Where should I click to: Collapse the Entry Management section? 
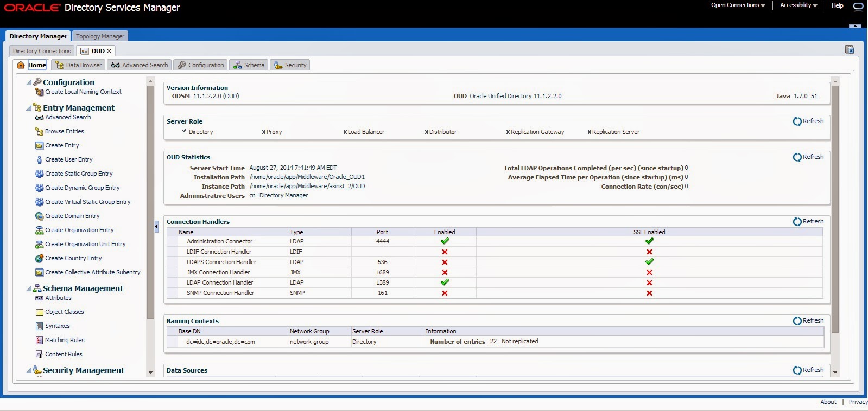29,108
